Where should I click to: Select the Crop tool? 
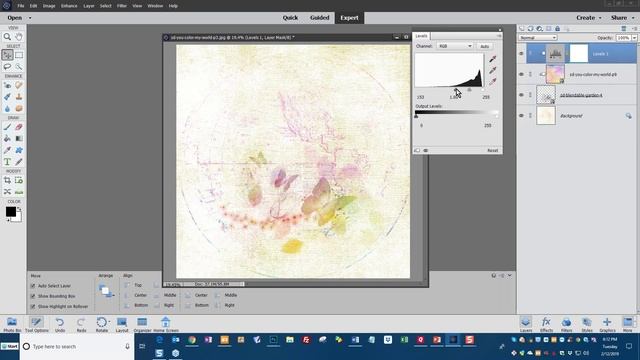7,180
